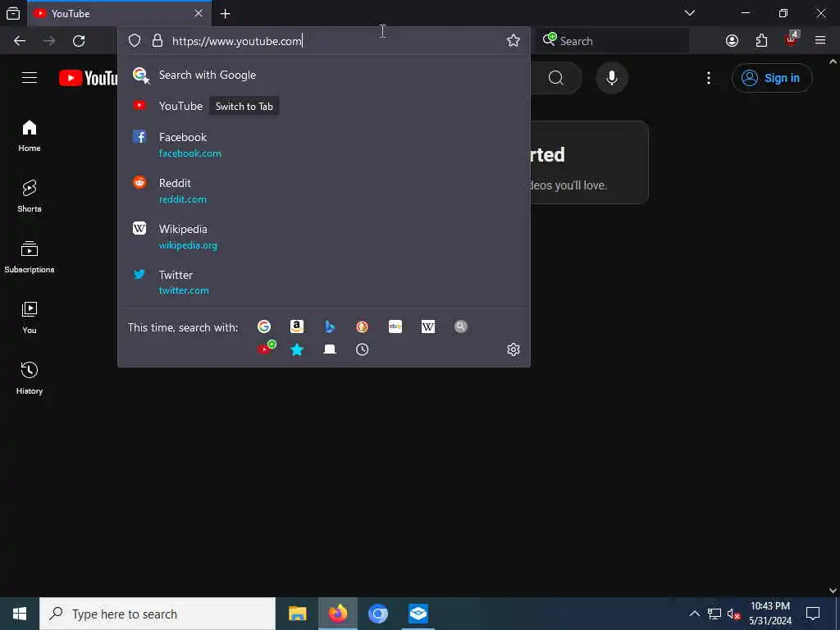This screenshot has width=840, height=630.
Task: Open Shorts in the YouTube sidebar
Action: tap(30, 196)
